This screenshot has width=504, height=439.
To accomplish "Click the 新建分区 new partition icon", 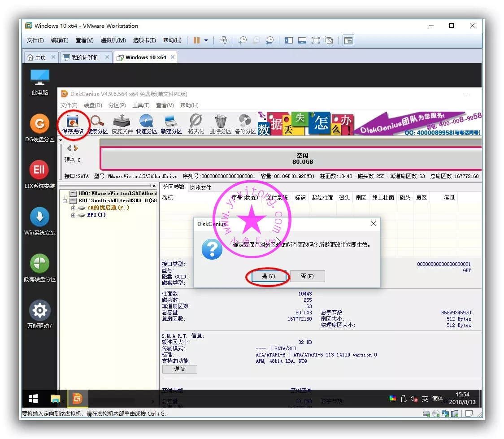I will pyautogui.click(x=171, y=124).
